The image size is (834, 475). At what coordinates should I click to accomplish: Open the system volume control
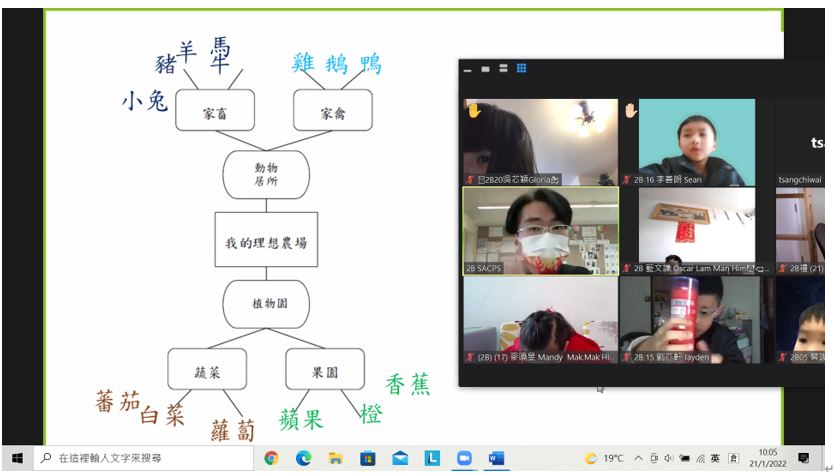point(669,458)
